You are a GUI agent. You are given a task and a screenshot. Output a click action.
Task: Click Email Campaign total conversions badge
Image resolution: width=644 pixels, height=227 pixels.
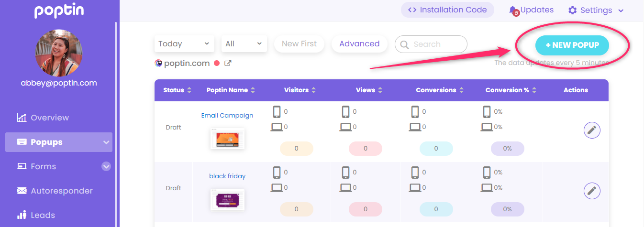(x=436, y=149)
